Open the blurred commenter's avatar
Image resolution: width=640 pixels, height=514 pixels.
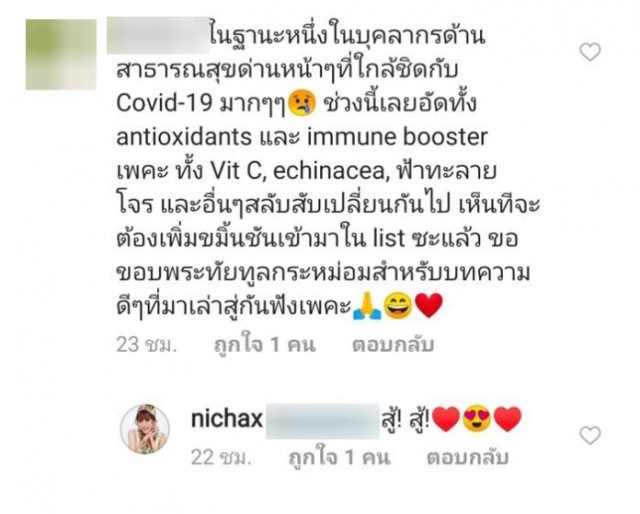pyautogui.click(x=61, y=54)
